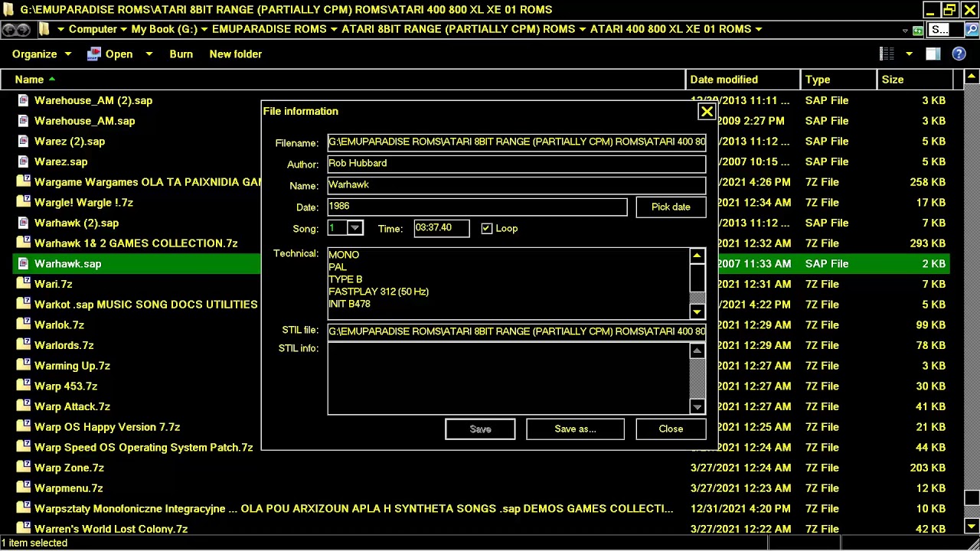The image size is (980, 551).
Task: Expand dropdown after ATARI 8BIT RANGE breadcrumb
Action: point(582,29)
